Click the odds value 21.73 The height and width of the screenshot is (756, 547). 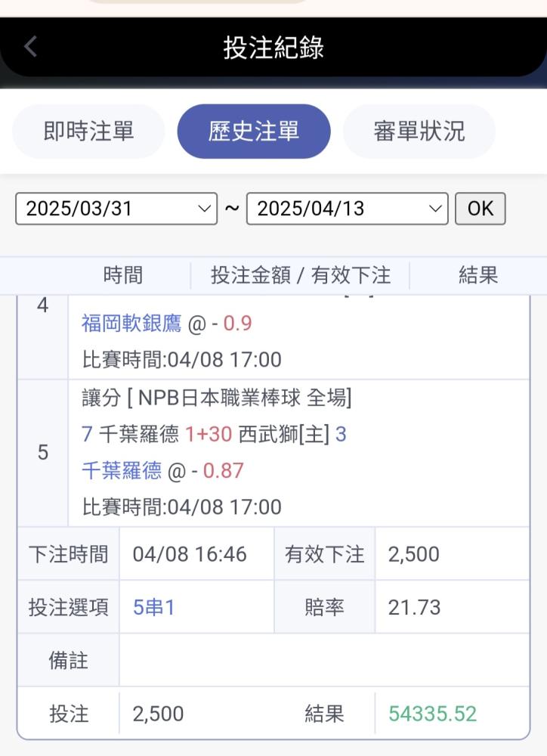click(415, 608)
